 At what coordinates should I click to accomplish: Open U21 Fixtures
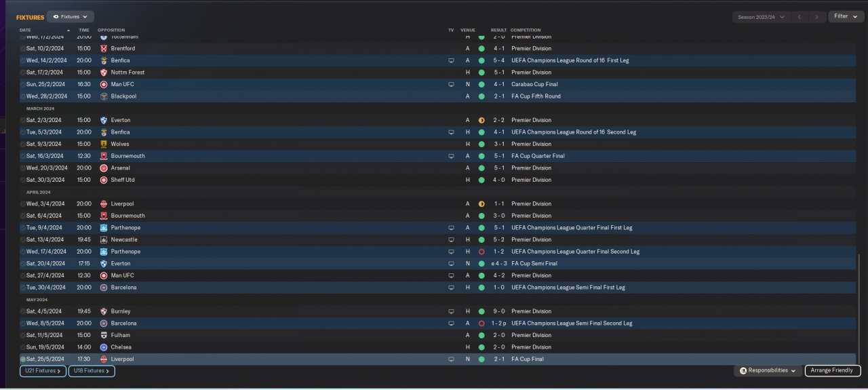coord(43,371)
